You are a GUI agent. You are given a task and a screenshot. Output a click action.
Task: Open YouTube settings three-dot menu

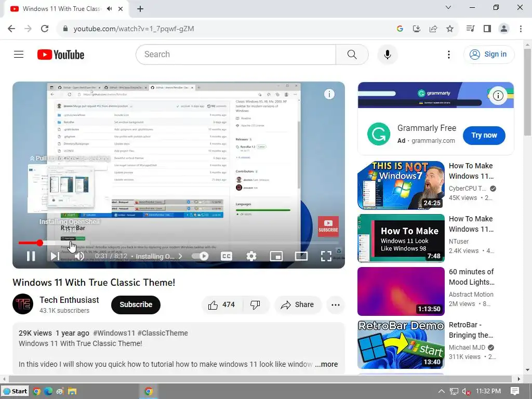coord(448,54)
